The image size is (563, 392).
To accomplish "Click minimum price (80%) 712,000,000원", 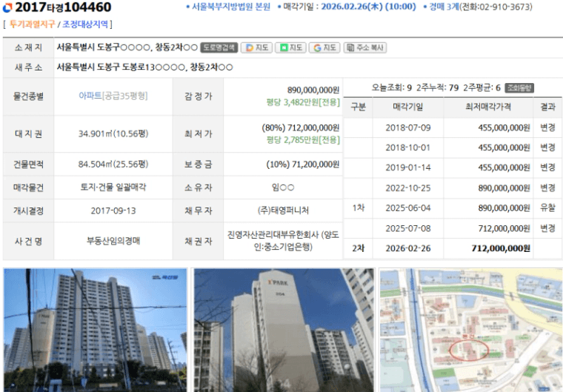I will pyautogui.click(x=301, y=128).
